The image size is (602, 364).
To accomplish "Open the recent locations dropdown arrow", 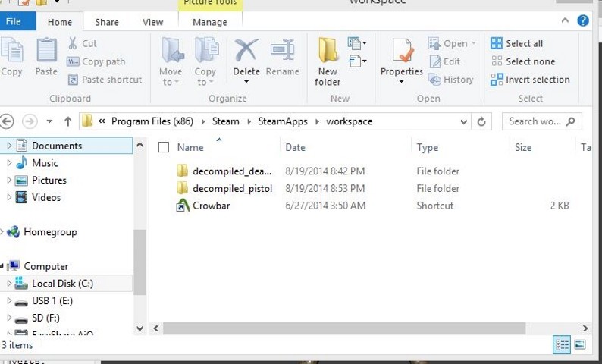I will coord(49,122).
